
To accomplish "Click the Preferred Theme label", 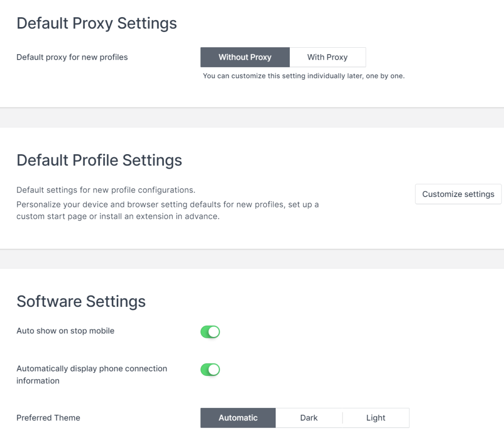I will tap(48, 418).
